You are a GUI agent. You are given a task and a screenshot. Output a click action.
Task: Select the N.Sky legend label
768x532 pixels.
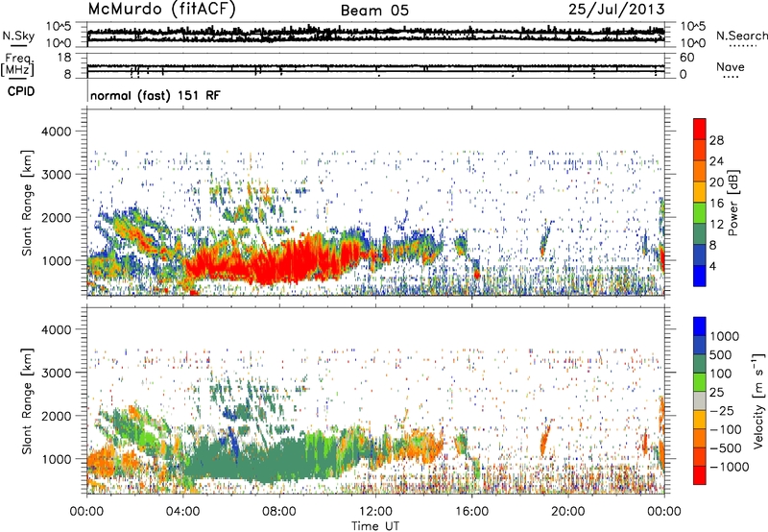pos(18,36)
